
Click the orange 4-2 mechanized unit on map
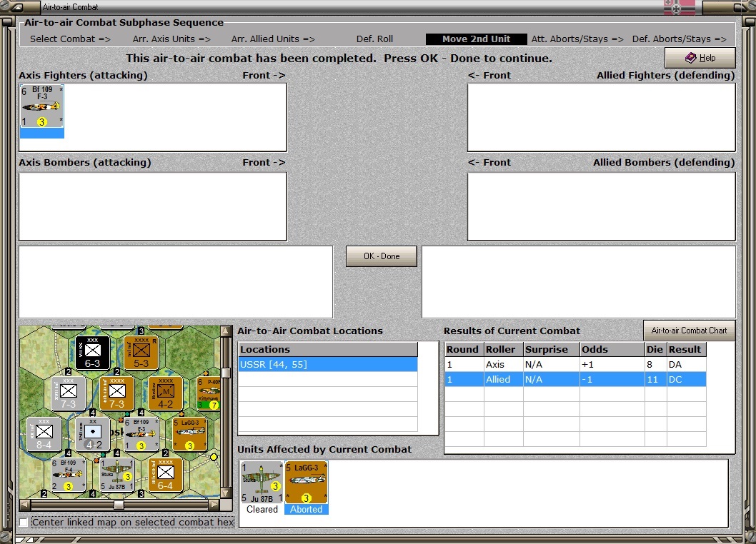[165, 393]
